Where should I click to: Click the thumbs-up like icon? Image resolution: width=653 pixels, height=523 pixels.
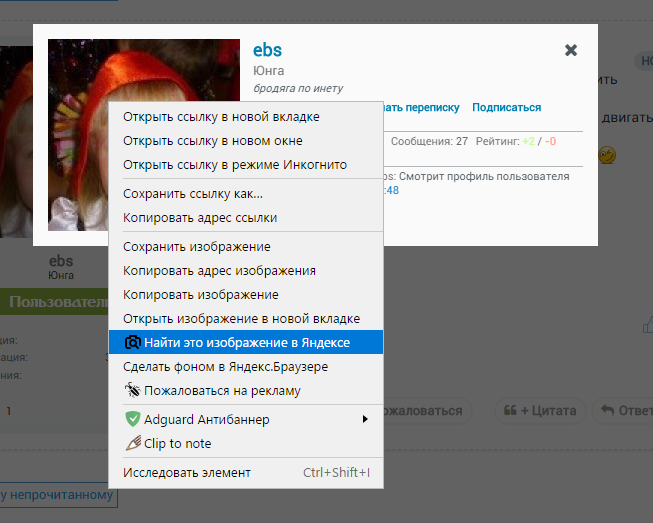pyautogui.click(x=648, y=325)
